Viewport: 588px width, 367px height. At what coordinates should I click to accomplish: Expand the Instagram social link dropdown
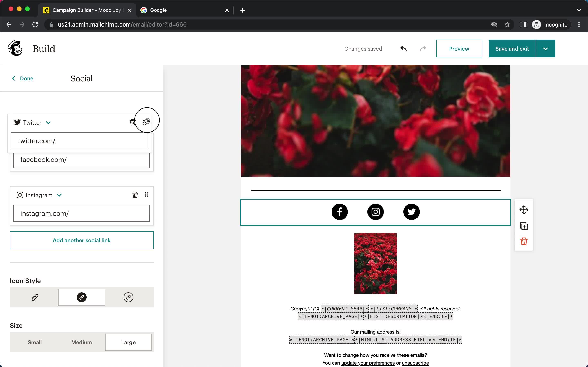point(59,195)
